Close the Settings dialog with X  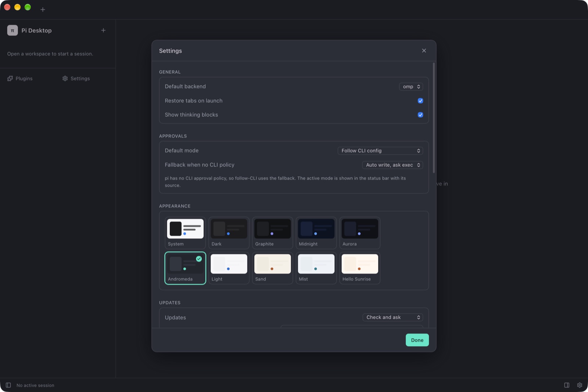pos(424,51)
